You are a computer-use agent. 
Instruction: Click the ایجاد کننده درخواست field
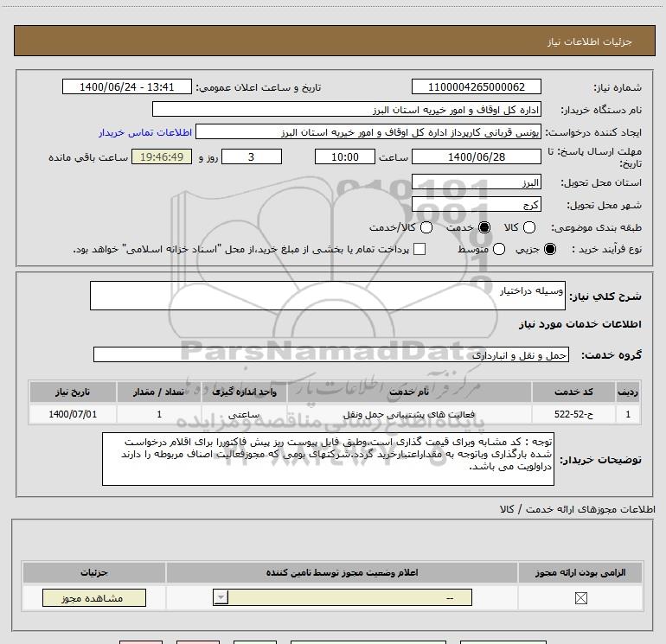(x=368, y=132)
